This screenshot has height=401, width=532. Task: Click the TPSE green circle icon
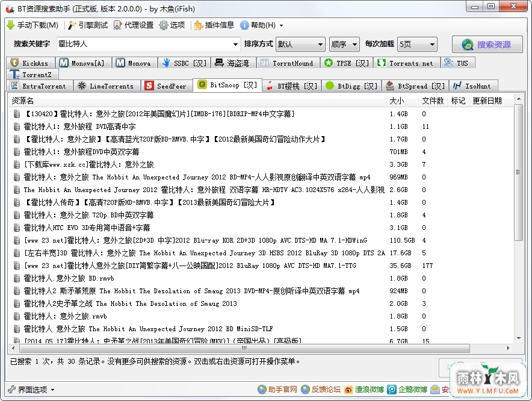[x=329, y=63]
